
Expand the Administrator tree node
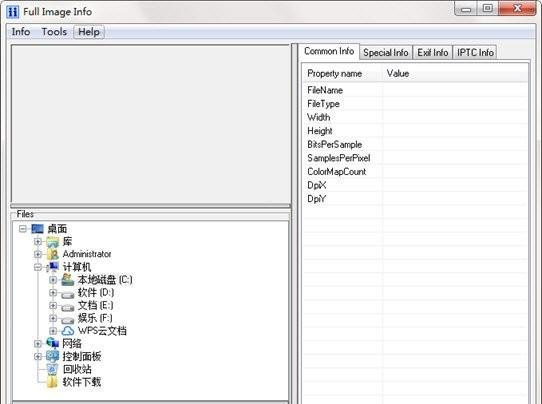click(38, 254)
